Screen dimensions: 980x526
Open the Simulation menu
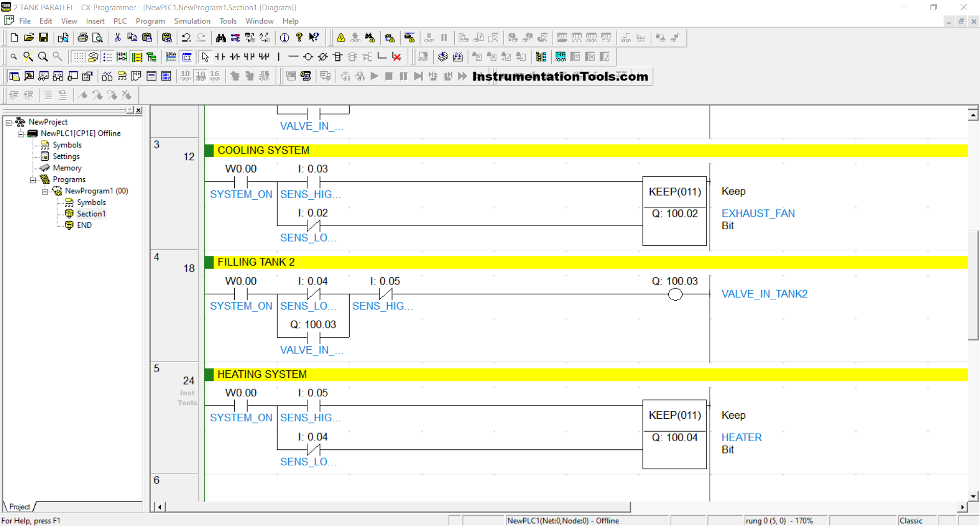pyautogui.click(x=192, y=21)
